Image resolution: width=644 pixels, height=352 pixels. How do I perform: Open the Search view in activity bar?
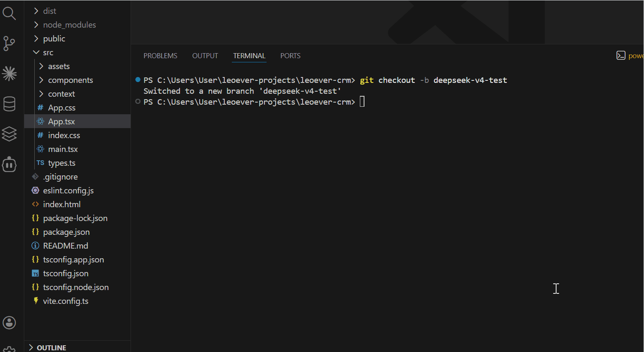[x=9, y=14]
